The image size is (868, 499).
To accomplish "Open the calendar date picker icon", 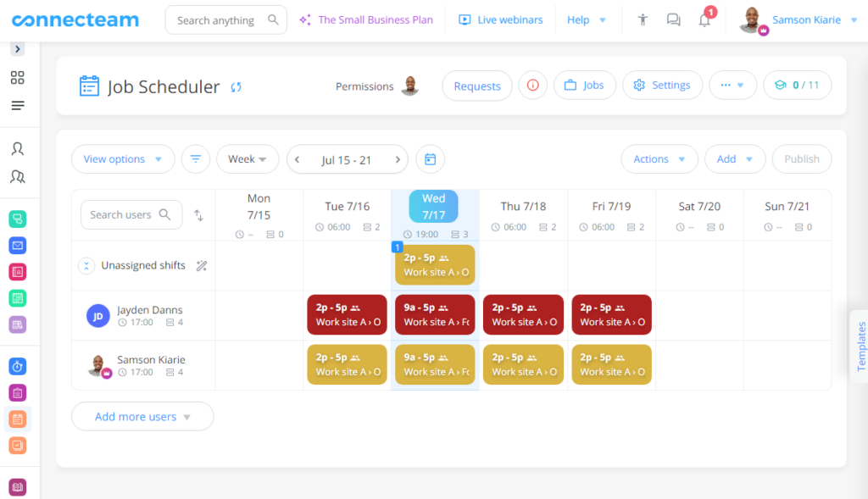I will coord(430,159).
